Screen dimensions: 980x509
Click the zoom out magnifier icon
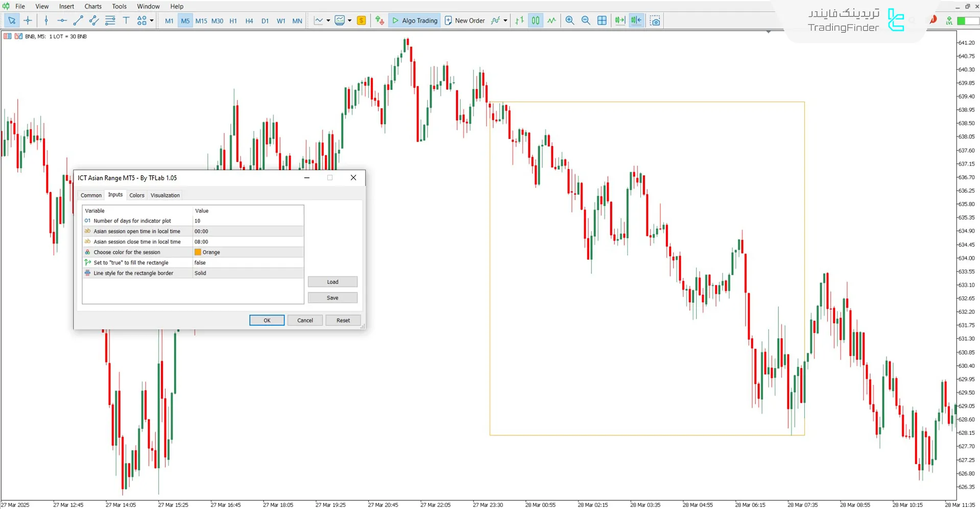pos(586,20)
